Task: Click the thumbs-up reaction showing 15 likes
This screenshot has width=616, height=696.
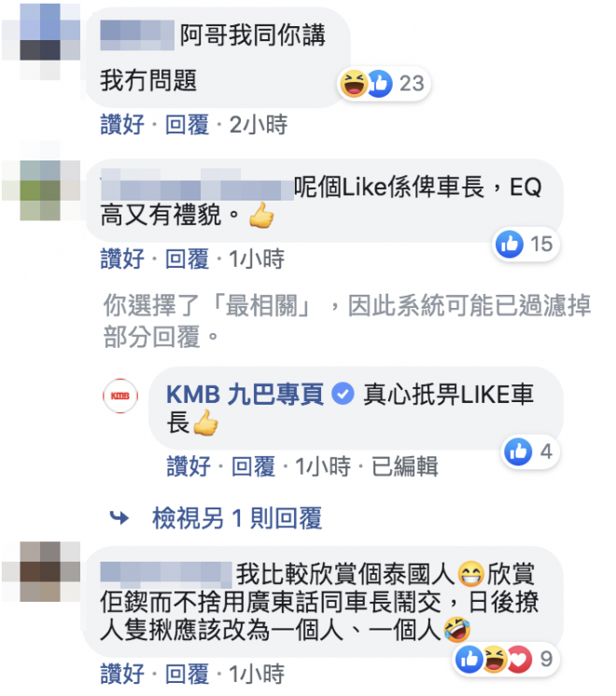Action: (x=509, y=244)
